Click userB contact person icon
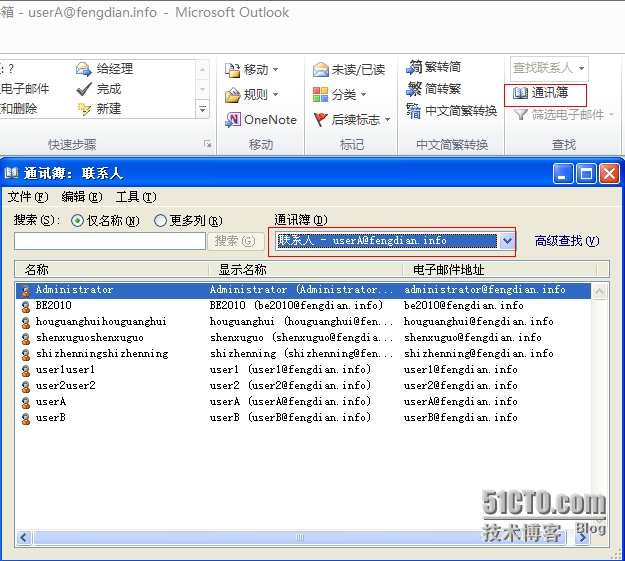This screenshot has height=561, width=625. (x=26, y=419)
